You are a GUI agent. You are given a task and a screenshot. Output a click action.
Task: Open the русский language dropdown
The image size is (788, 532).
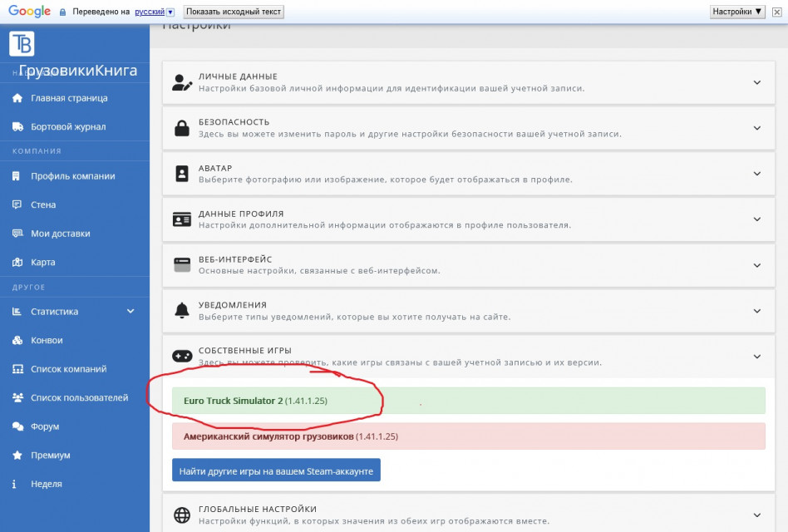[155, 12]
